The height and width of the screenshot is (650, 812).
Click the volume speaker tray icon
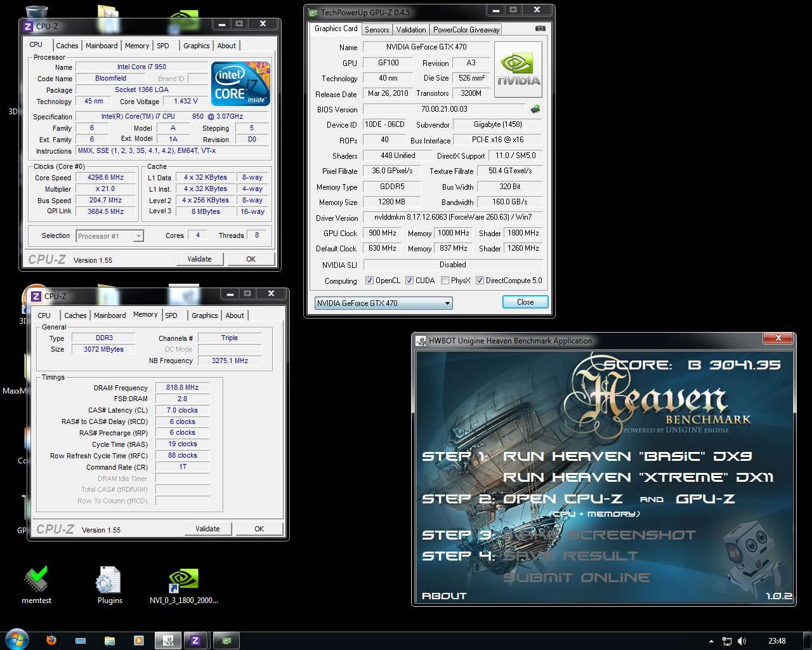[x=742, y=641]
